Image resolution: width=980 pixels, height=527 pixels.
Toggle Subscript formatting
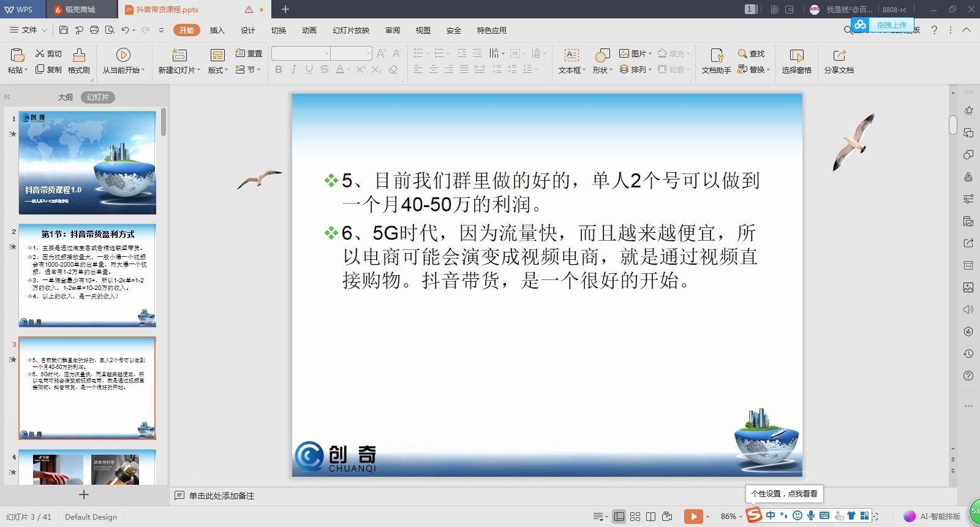click(x=376, y=69)
